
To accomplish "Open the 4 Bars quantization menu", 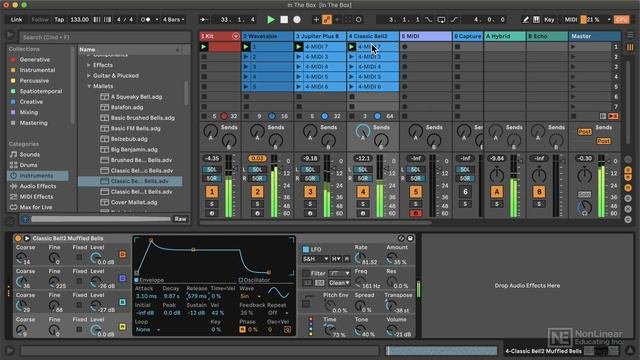I will pyautogui.click(x=173, y=20).
